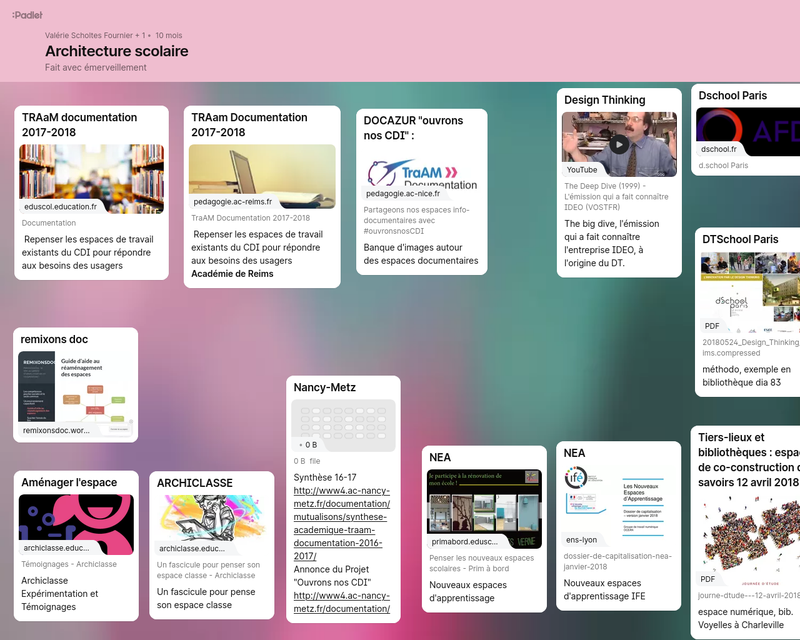Open the Dschool Paris link preview

click(x=745, y=132)
